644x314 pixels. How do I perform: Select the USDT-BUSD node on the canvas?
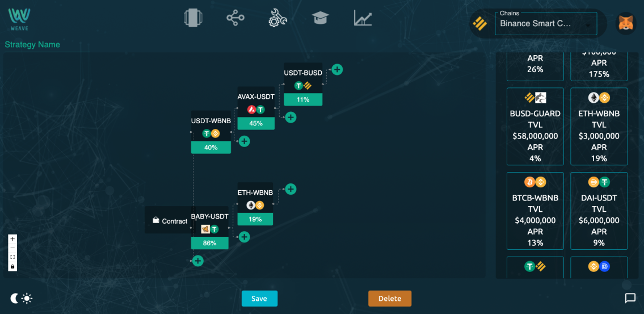pos(303,84)
